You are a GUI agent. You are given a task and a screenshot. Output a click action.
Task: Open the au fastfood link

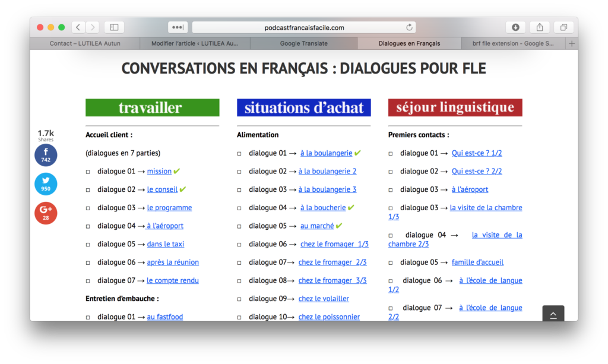(x=165, y=316)
